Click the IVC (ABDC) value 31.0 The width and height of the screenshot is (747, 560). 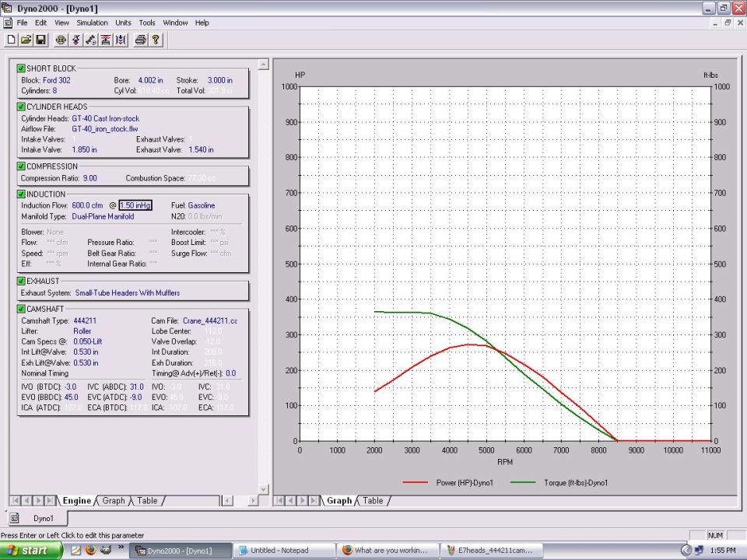(136, 387)
